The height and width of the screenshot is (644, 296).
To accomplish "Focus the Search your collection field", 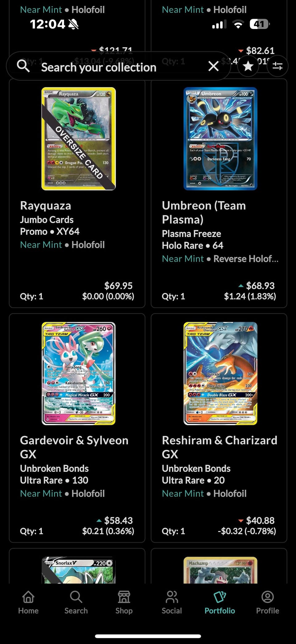I will pos(118,66).
